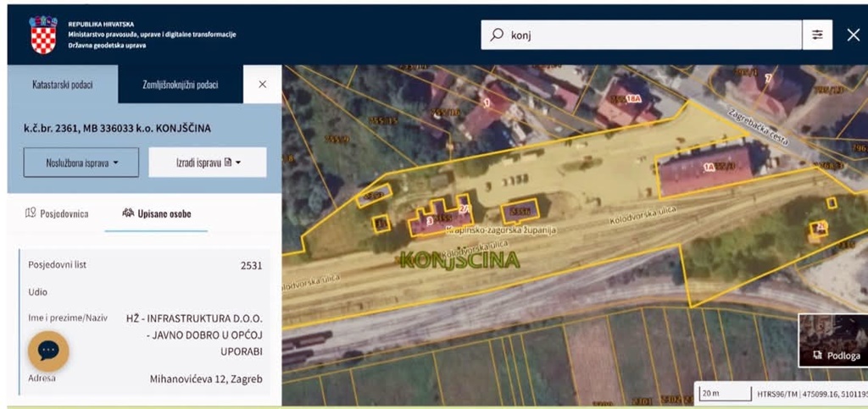Viewport: 868px width, 409px height.
Task: Click the HTRS96/TM coordinates readout
Action: (813, 394)
